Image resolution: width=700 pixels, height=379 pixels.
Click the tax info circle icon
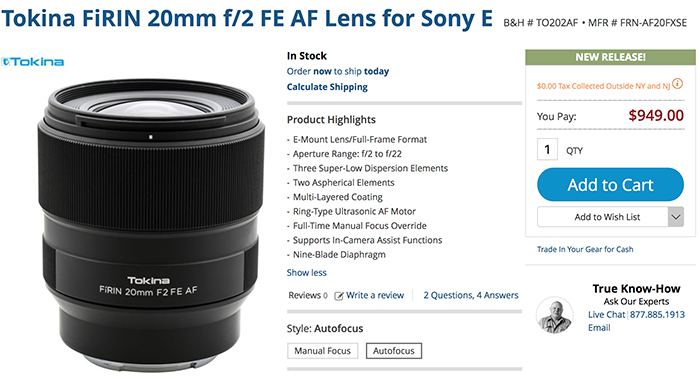point(677,83)
